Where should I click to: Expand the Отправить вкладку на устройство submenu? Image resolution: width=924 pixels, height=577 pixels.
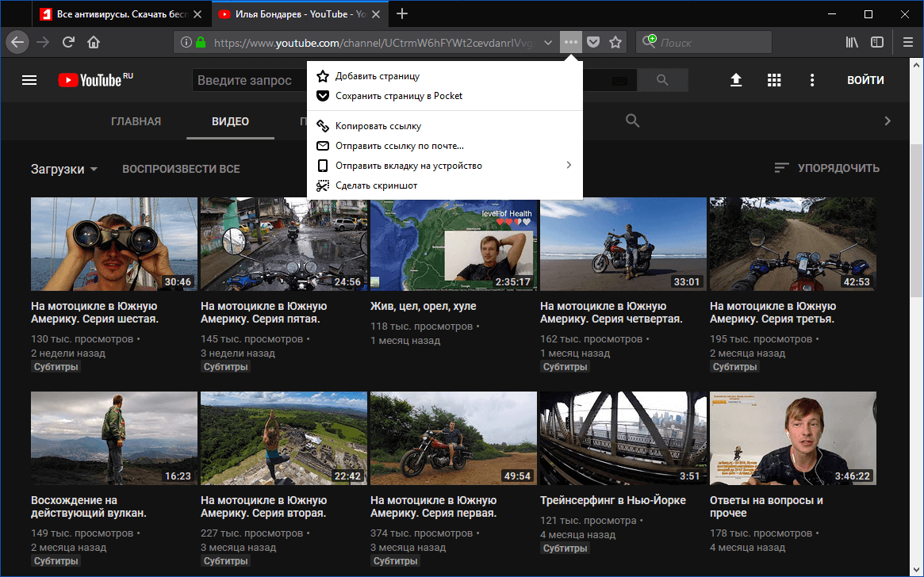pos(569,165)
